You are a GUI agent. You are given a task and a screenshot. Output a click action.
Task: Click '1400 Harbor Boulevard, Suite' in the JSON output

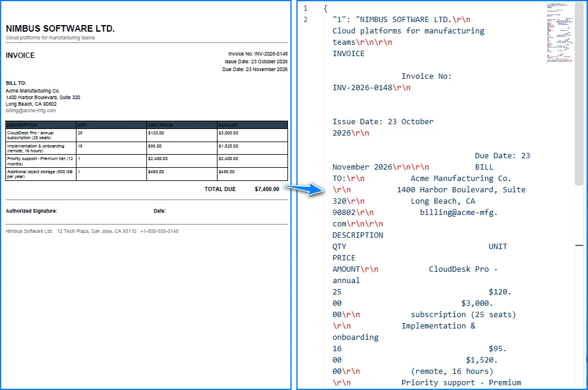(x=461, y=190)
